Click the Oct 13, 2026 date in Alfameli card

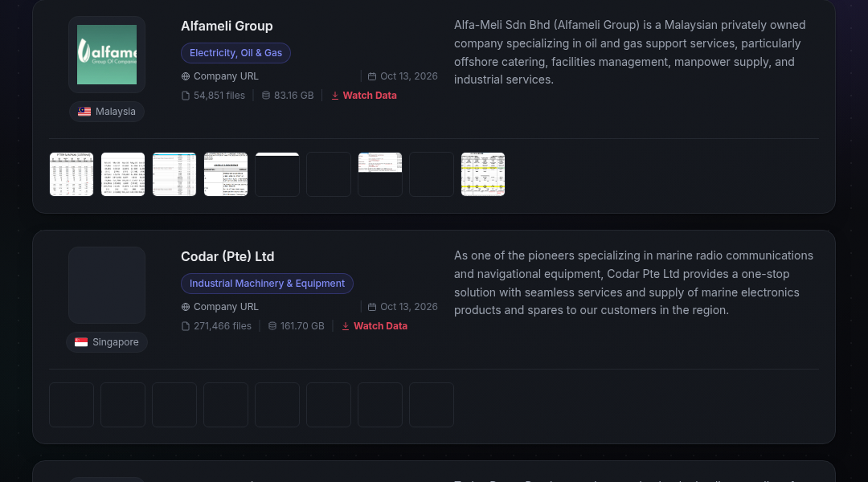click(409, 76)
